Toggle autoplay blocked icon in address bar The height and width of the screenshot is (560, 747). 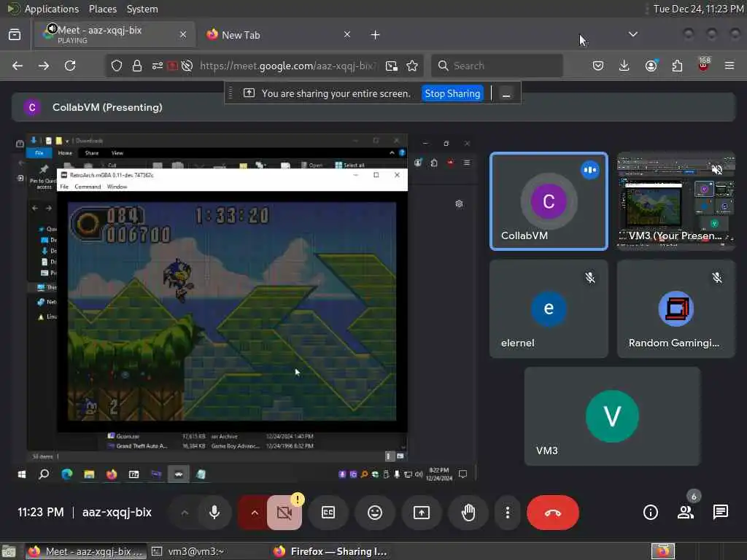click(187, 66)
